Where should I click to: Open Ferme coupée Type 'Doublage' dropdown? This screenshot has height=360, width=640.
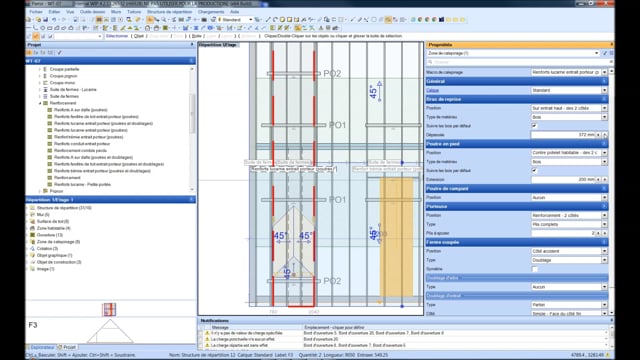pyautogui.click(x=604, y=260)
